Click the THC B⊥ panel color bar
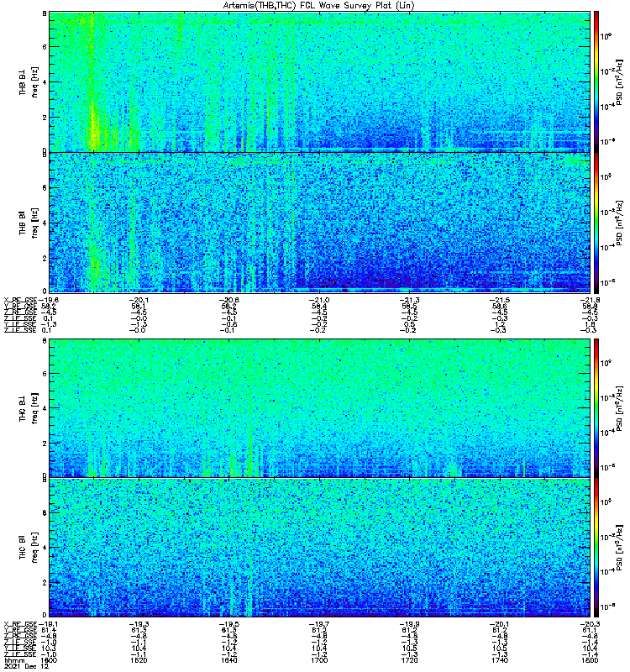Image resolution: width=630 pixels, height=672 pixels. point(596,408)
